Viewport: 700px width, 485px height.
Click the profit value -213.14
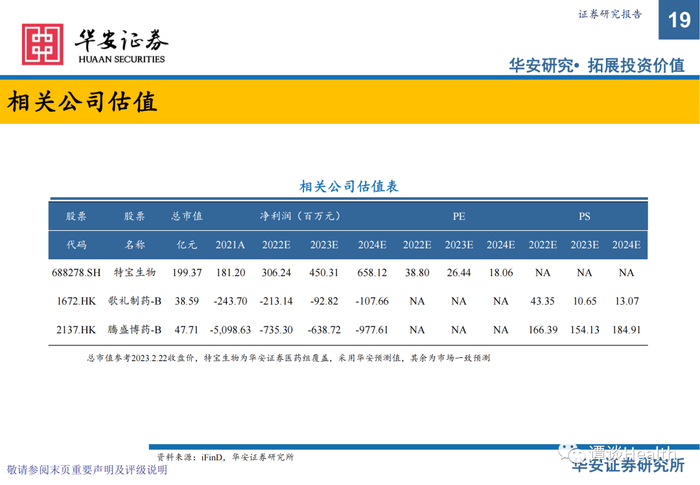(276, 301)
